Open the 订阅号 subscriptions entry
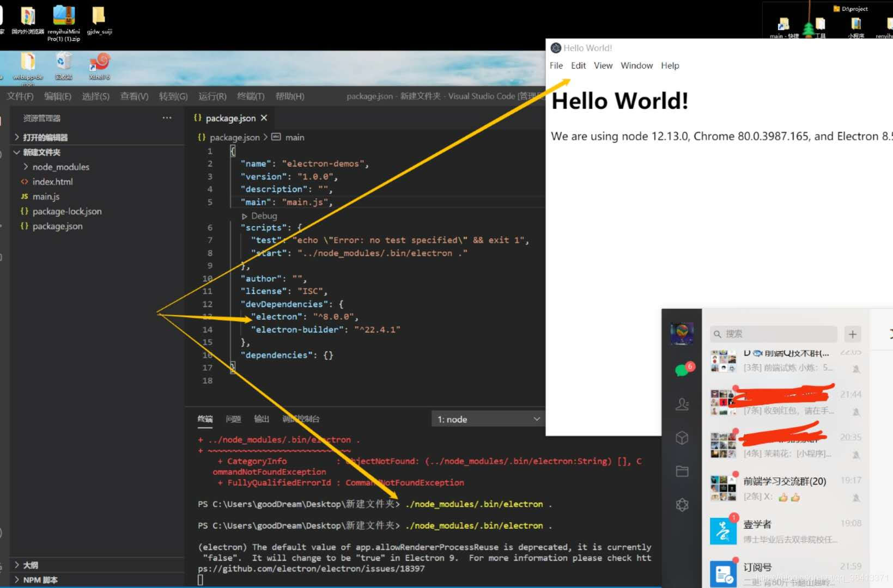This screenshot has height=588, width=893. coord(786,572)
